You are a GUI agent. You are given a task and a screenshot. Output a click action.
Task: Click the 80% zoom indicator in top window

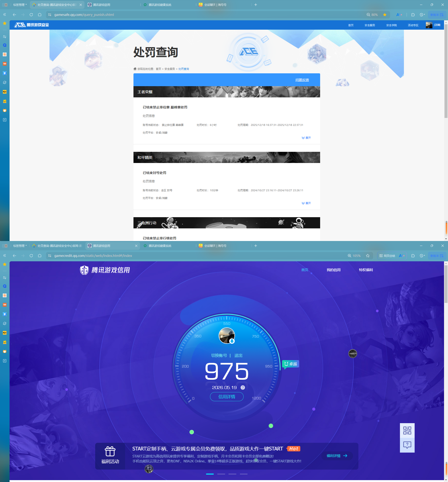pyautogui.click(x=372, y=14)
